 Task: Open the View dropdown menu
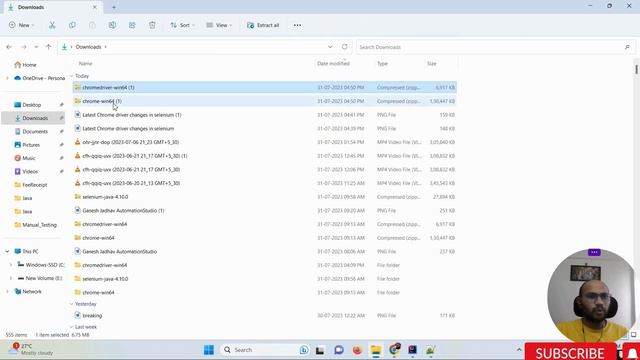219,25
